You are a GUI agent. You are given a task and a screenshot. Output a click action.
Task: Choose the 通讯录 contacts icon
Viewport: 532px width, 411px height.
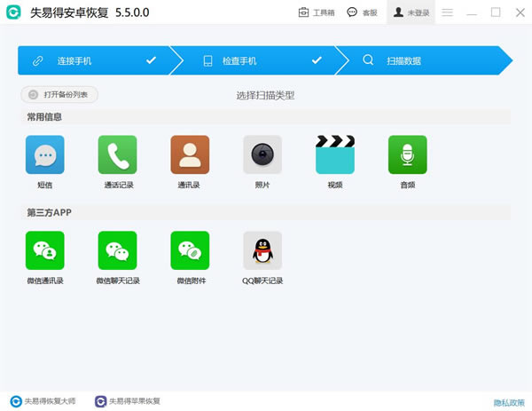coord(190,154)
